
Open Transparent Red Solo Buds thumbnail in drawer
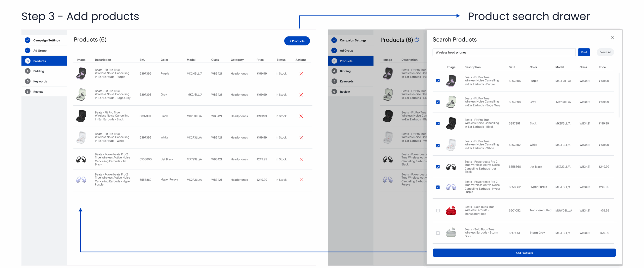point(451,210)
